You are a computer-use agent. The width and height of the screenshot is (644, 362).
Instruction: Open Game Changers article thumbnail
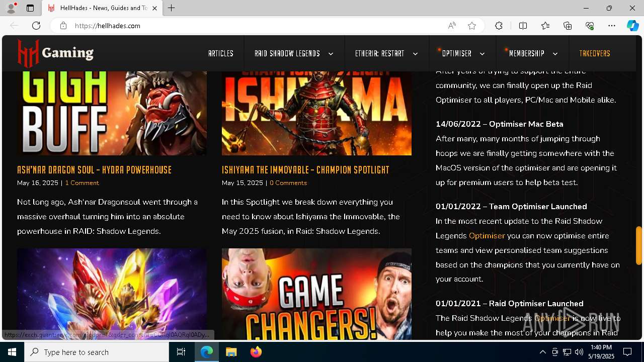tap(316, 294)
